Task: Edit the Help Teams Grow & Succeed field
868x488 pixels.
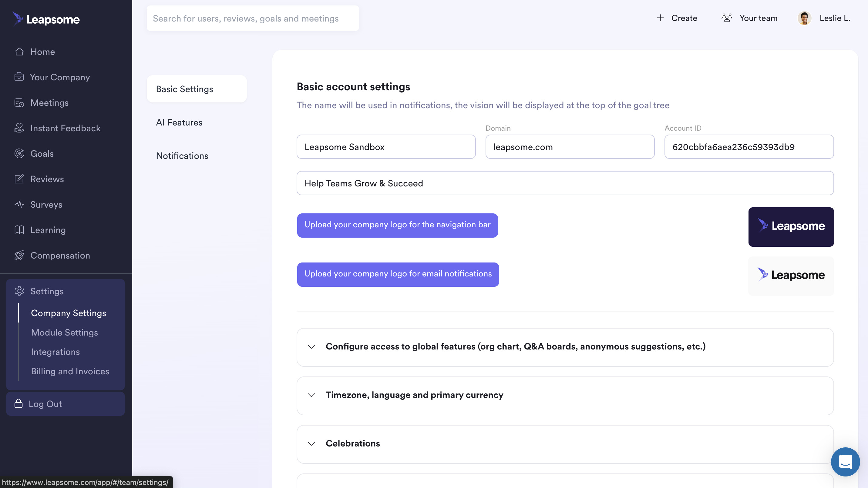Action: point(565,183)
